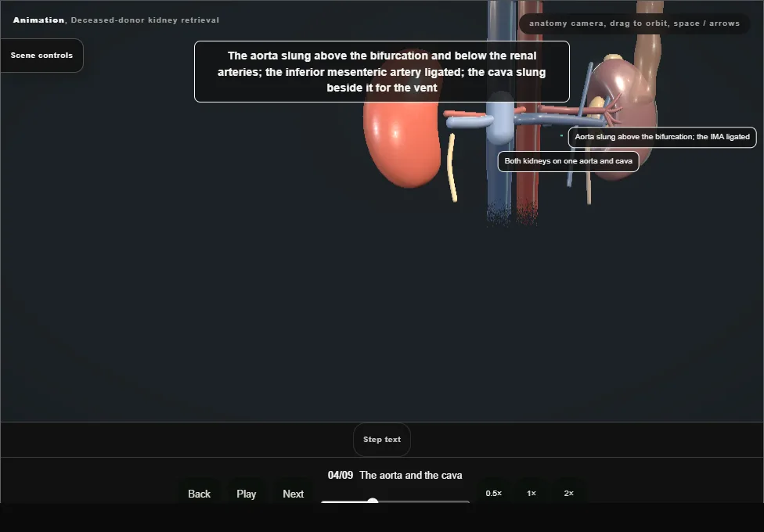Start the animation with Play
Image resolution: width=764 pixels, height=532 pixels.
tap(246, 494)
